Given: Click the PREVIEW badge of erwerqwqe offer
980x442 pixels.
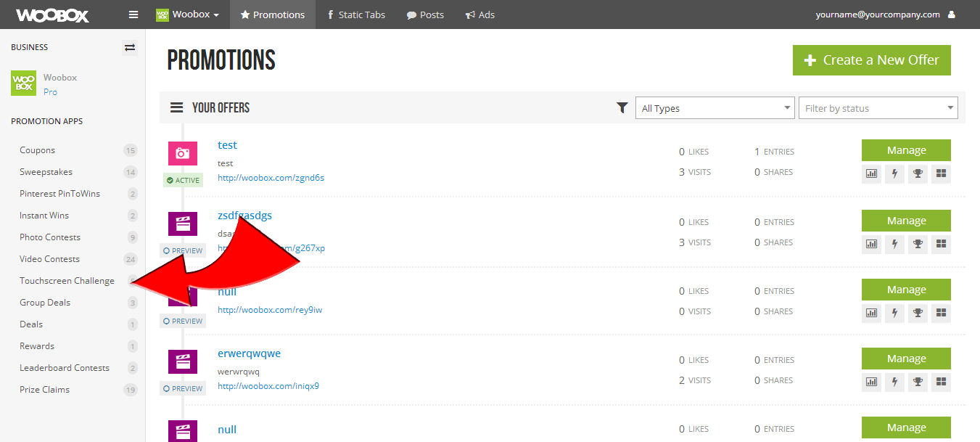Looking at the screenshot, I should pos(183,389).
